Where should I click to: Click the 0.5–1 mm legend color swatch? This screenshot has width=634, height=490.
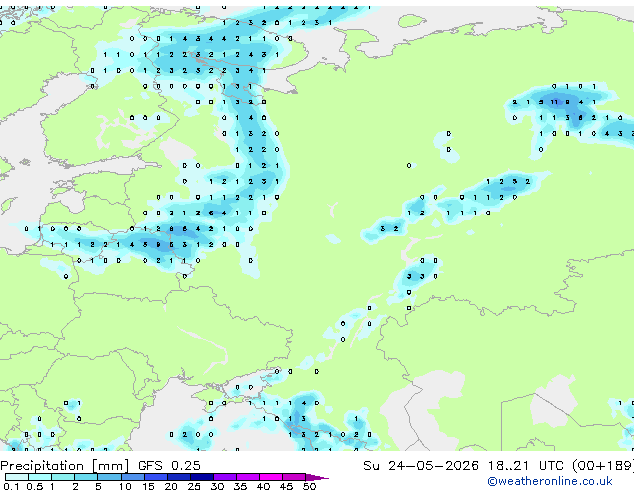tap(40, 477)
